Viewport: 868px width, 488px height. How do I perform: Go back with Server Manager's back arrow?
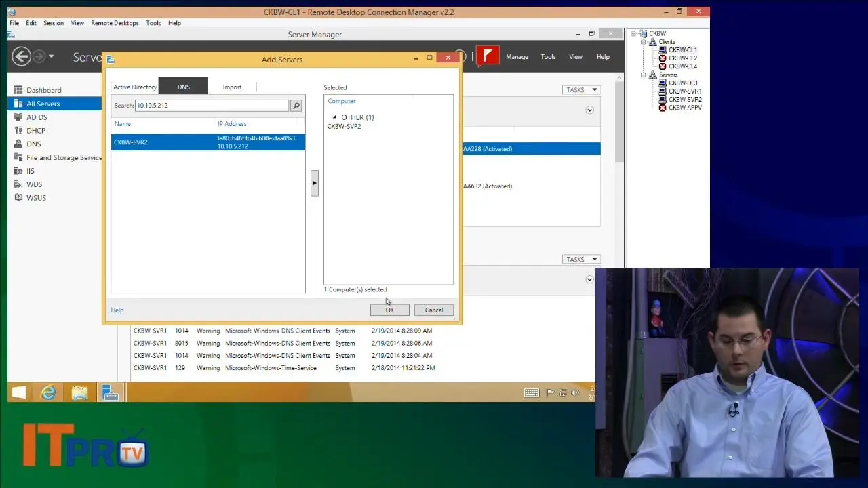click(21, 56)
